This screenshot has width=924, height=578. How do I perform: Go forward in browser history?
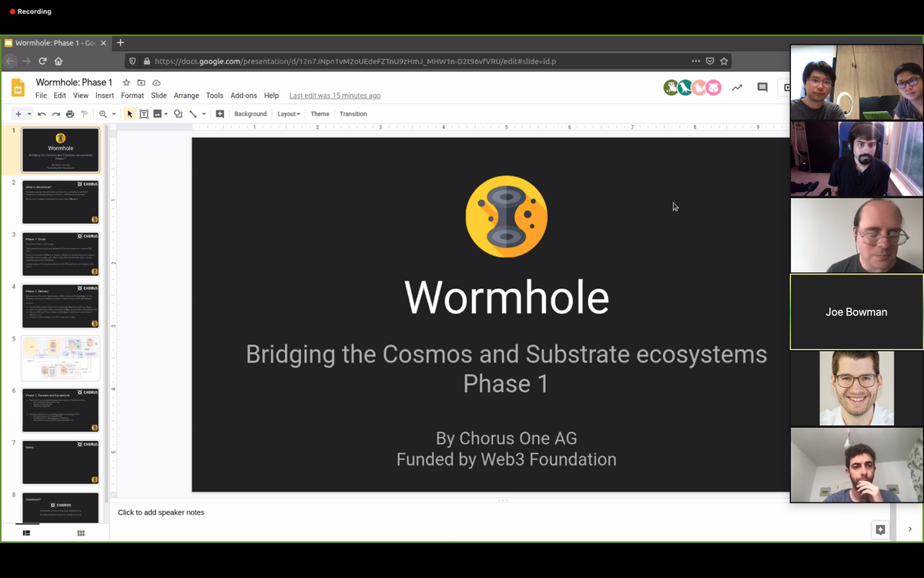click(26, 61)
